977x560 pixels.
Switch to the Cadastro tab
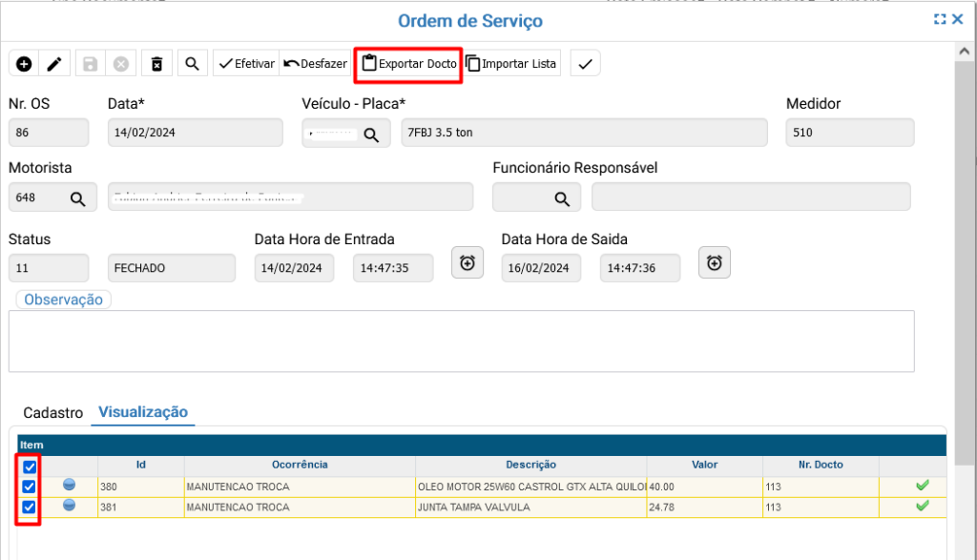52,413
